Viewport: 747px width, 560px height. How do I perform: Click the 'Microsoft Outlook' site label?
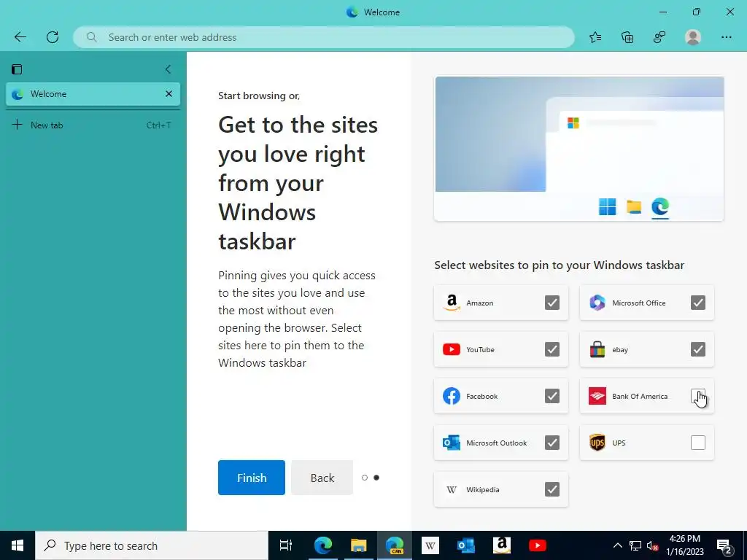(x=496, y=443)
